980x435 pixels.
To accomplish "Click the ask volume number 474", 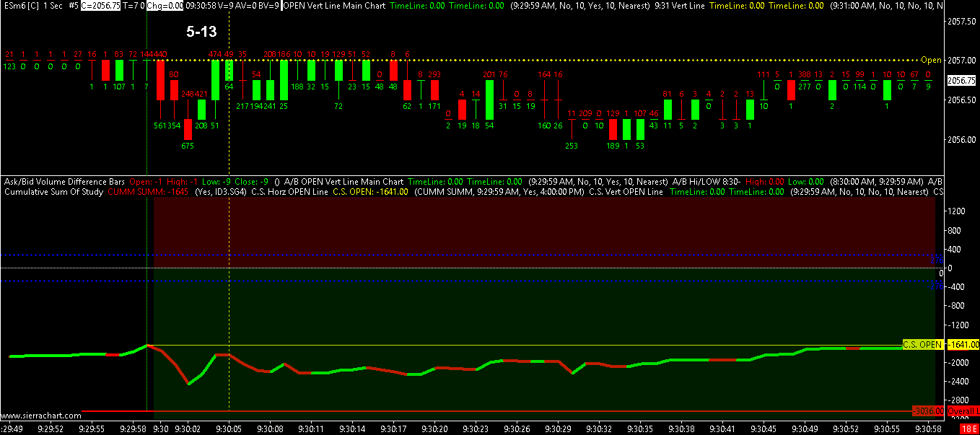I will [x=215, y=54].
